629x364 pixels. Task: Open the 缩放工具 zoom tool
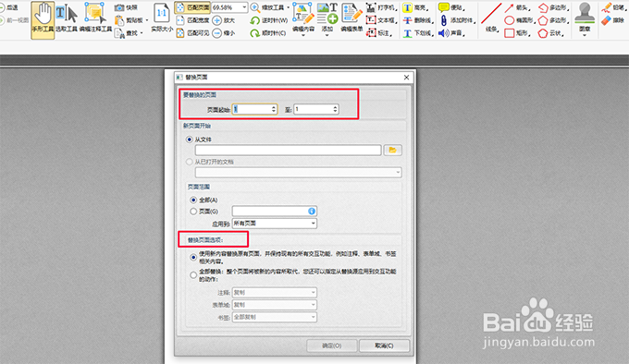coord(269,7)
